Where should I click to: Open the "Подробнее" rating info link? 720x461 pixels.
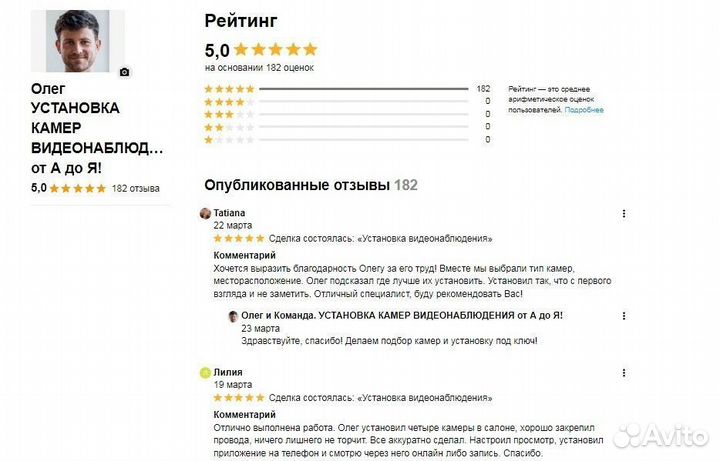(x=584, y=110)
